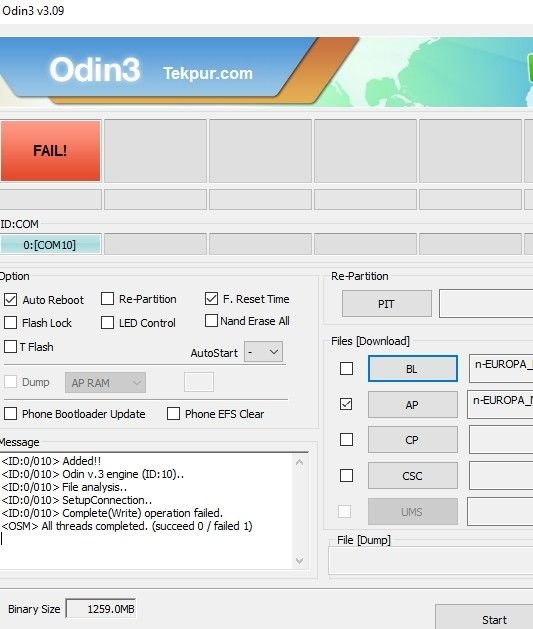Choose a file with the AP button
Viewport: 533px width, 629px height.
coord(412,405)
